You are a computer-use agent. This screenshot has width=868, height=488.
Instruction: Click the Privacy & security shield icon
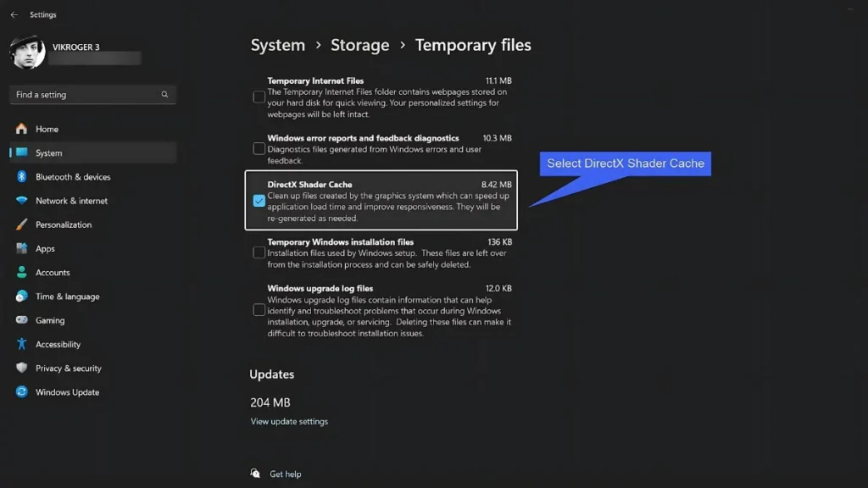[x=21, y=369]
